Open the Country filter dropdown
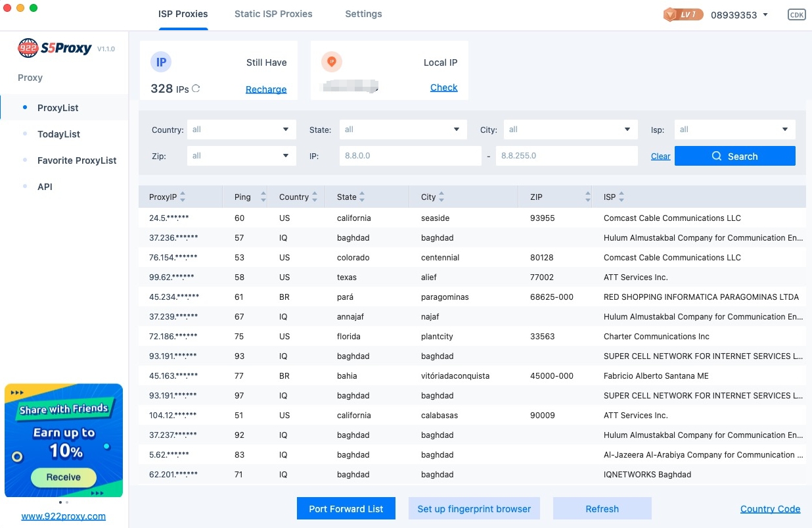 240,130
